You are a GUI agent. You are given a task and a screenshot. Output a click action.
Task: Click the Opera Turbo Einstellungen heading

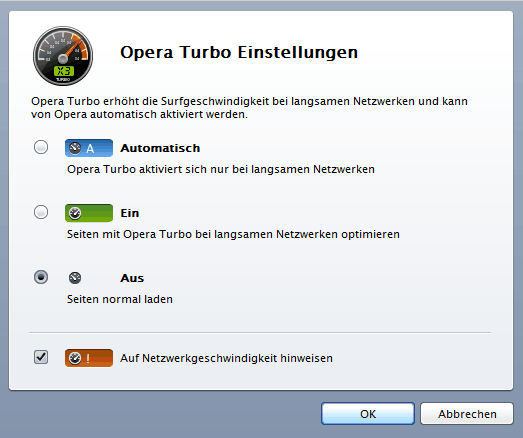239,52
